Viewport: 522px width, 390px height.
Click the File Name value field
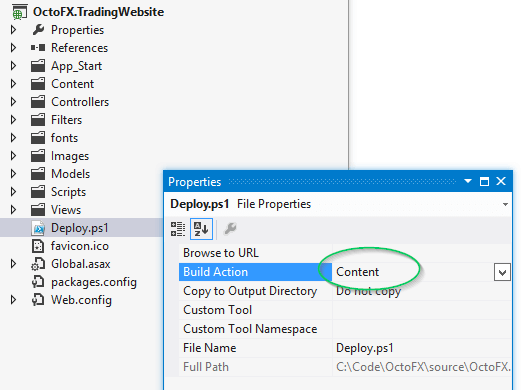(422, 348)
